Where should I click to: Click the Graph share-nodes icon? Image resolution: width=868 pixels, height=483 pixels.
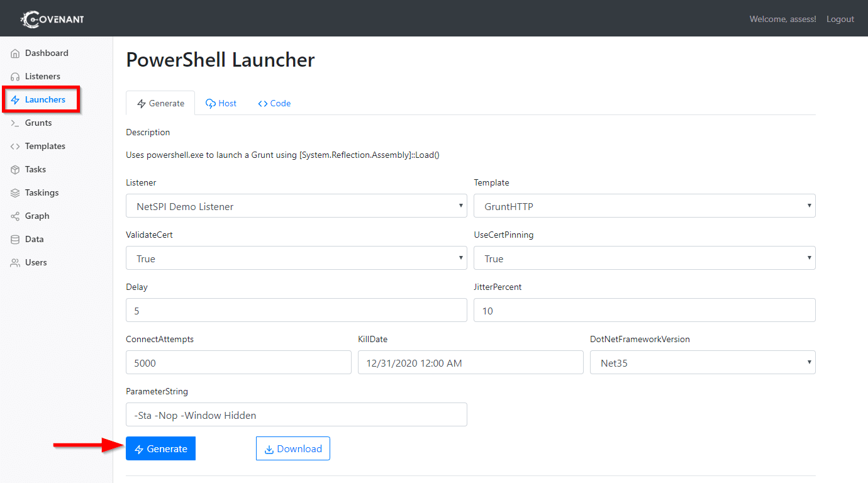coord(15,216)
